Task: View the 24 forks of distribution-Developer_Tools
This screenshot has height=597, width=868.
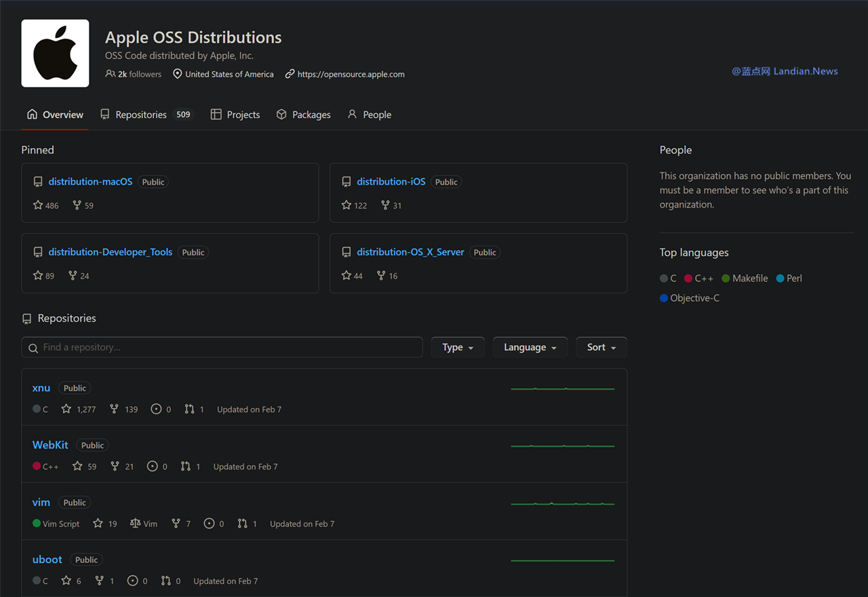Action: coord(79,275)
